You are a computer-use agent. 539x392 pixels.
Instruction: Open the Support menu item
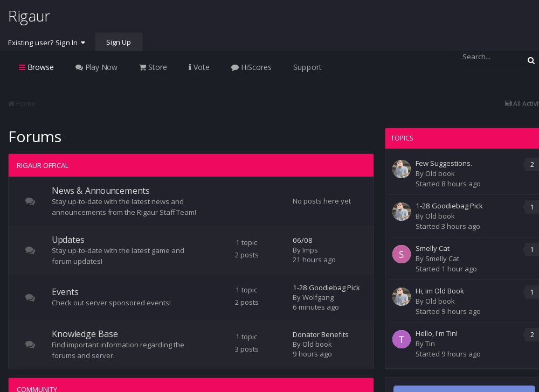(x=307, y=67)
